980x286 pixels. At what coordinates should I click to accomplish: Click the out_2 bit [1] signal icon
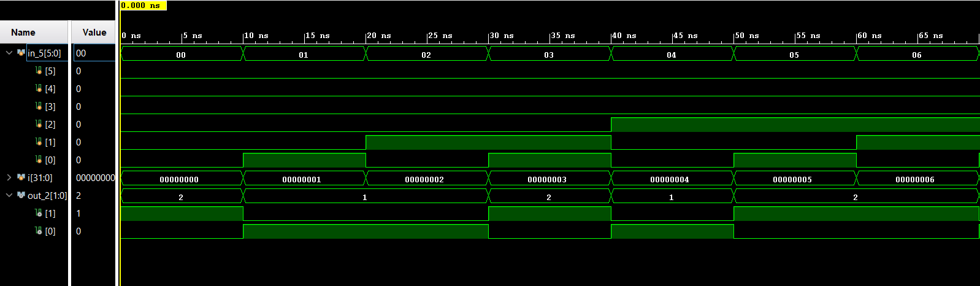[39, 213]
